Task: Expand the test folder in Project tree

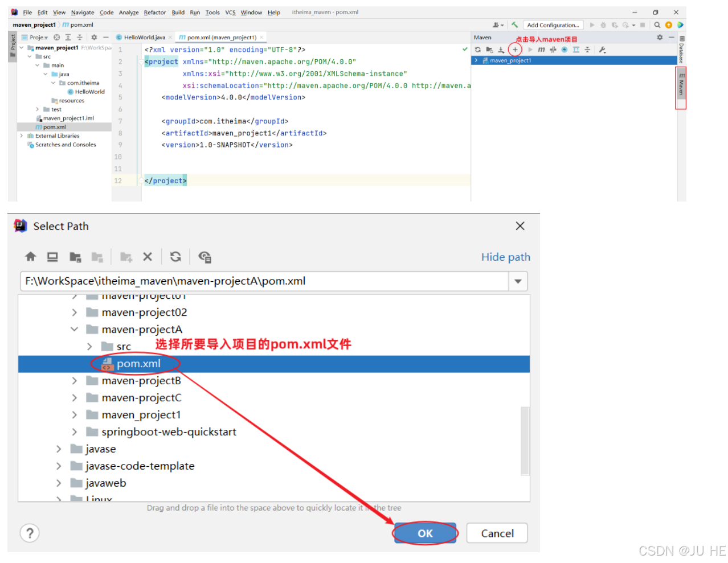Action: 38,109
